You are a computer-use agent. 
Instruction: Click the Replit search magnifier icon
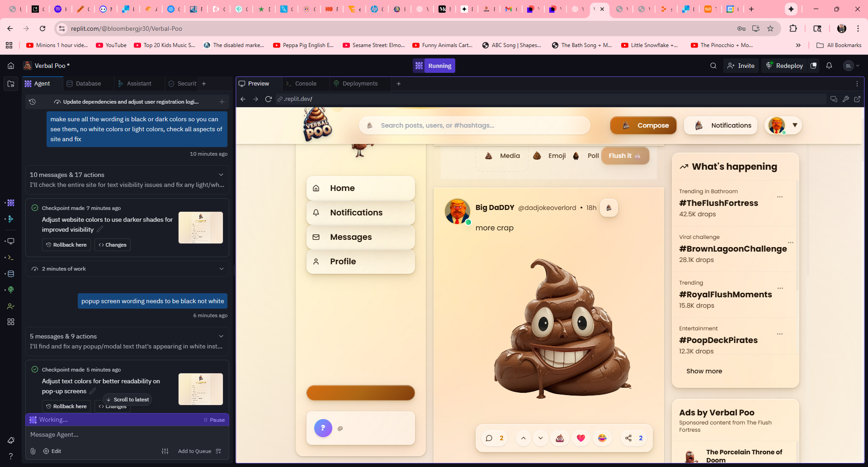pyautogui.click(x=713, y=66)
